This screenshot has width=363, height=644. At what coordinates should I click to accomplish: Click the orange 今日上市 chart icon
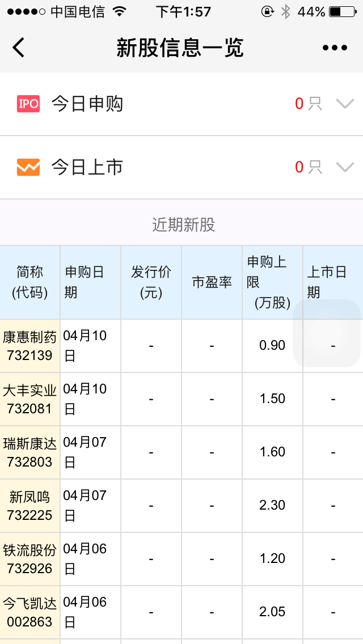pyautogui.click(x=28, y=167)
